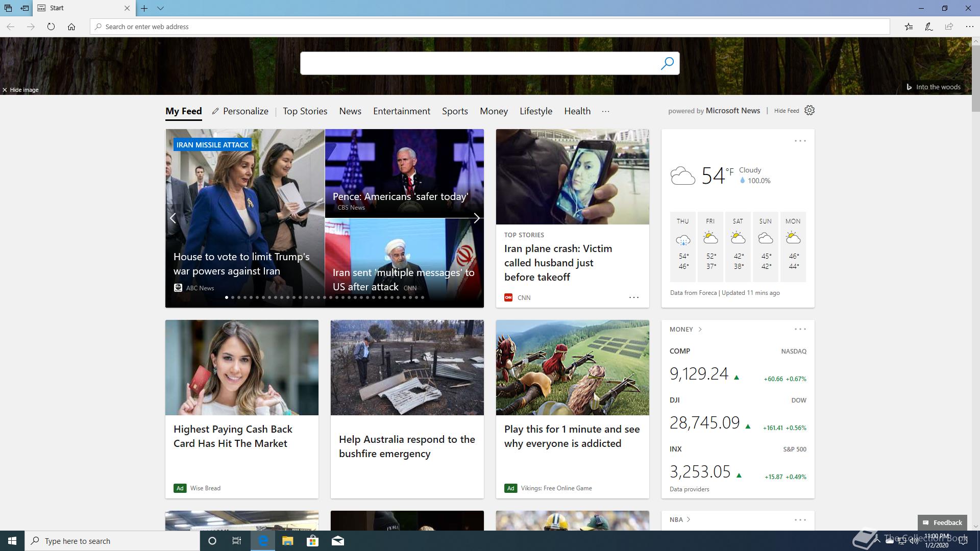The image size is (980, 551).
Task: Expand the MONEY section chevron
Action: [700, 330]
